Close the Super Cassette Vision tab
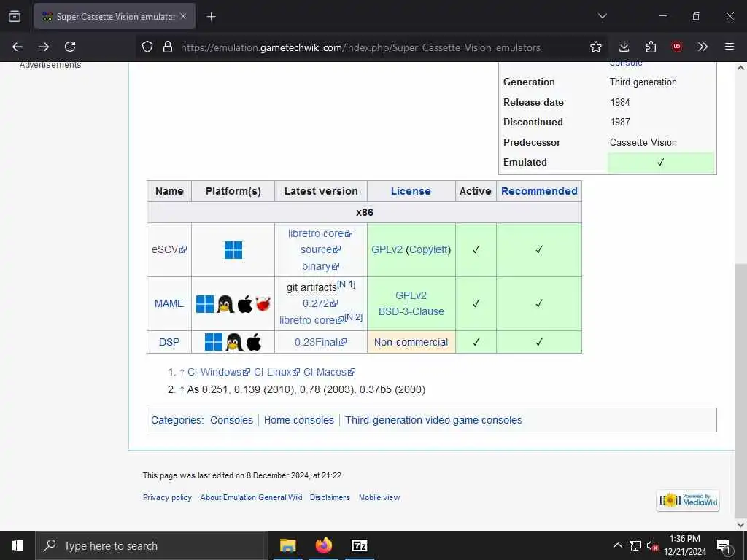This screenshot has width=747, height=560. pos(183,16)
